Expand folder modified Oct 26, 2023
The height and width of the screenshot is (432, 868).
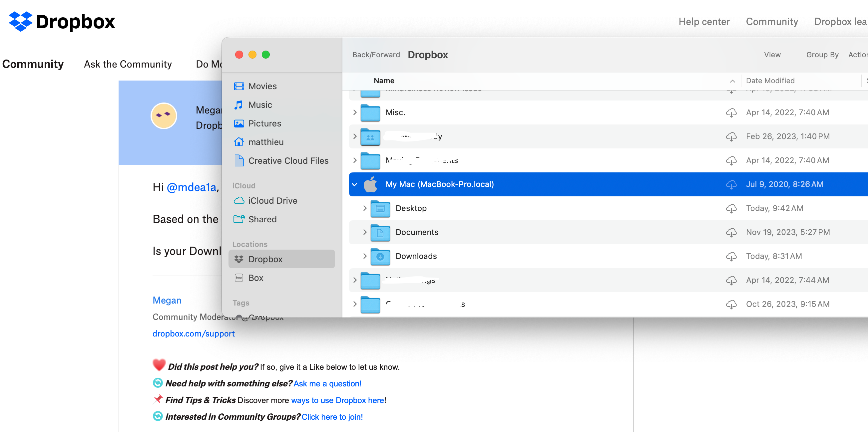354,304
